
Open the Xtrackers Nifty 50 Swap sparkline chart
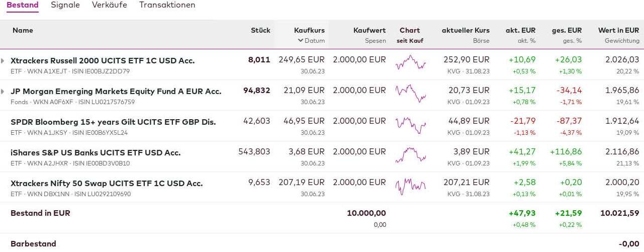coord(410,187)
